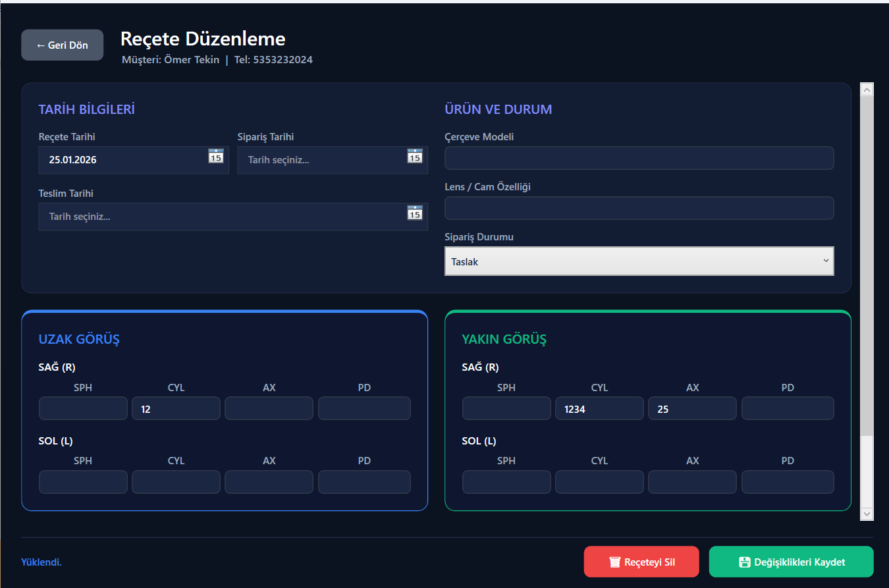The width and height of the screenshot is (889, 588).
Task: Open calendar picker for Sipariş Tarihi
Action: point(415,156)
